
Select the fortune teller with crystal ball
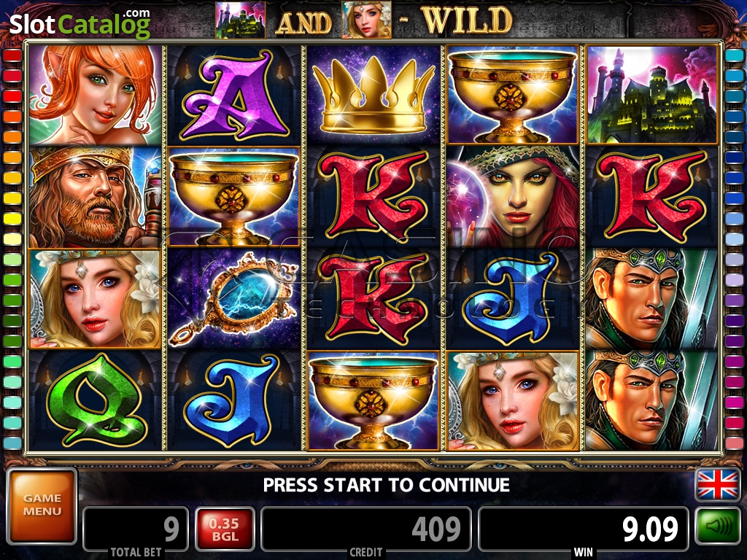point(513,196)
